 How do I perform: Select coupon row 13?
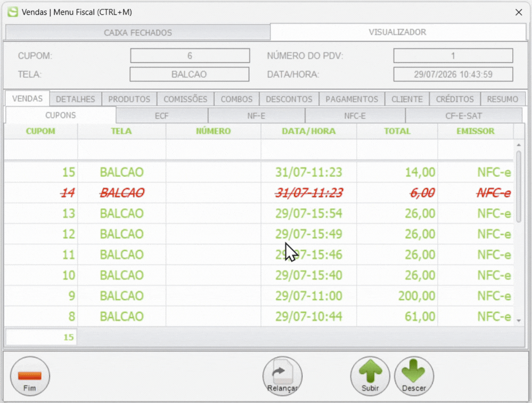coord(258,213)
